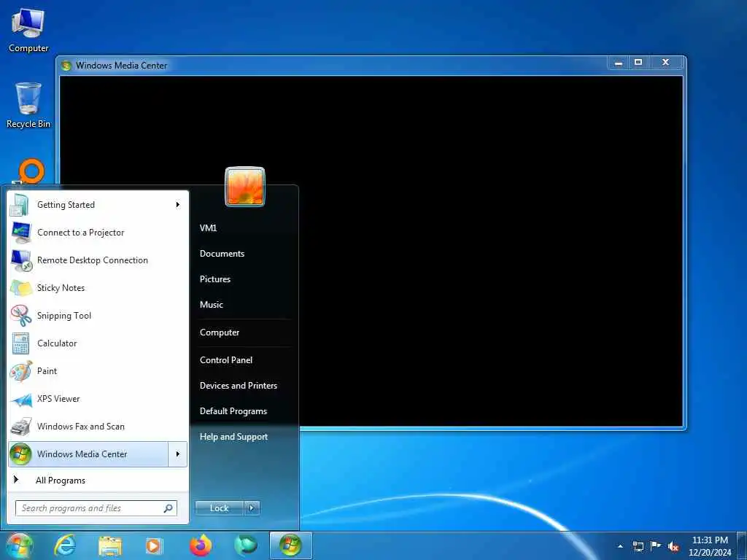Minimize the Windows Media Center window
Viewport: 747px width, 560px height.
pyautogui.click(x=619, y=63)
